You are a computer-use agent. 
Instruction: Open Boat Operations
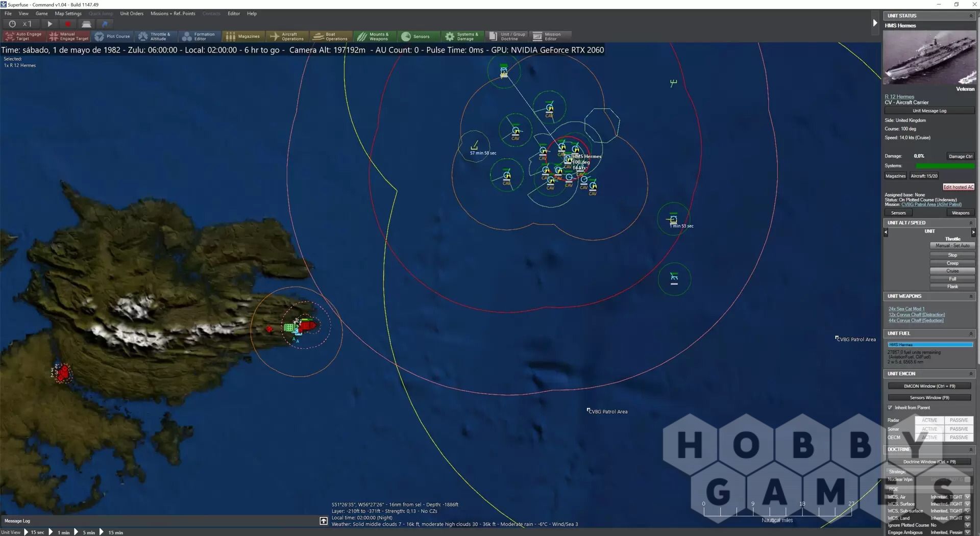pyautogui.click(x=330, y=36)
